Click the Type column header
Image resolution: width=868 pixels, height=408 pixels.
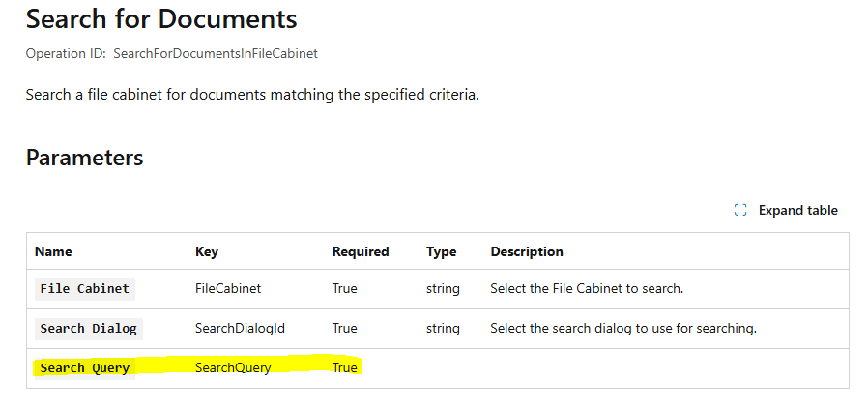441,251
